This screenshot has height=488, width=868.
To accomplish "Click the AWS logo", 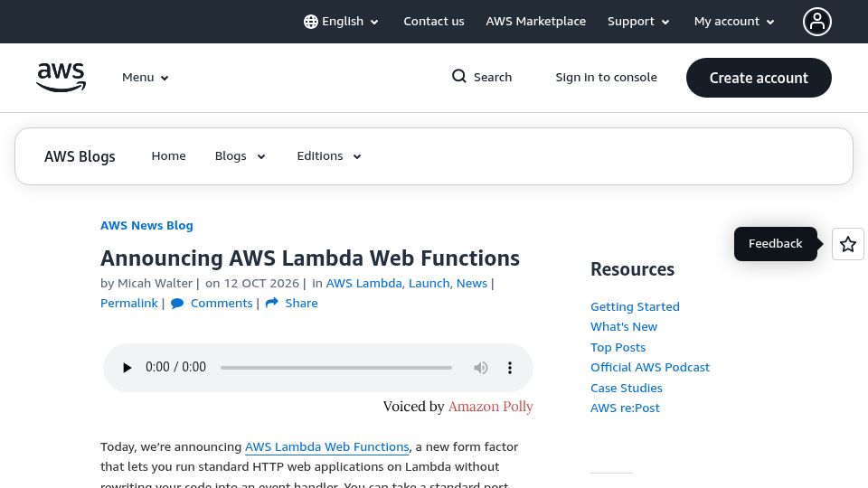I will (61, 78).
